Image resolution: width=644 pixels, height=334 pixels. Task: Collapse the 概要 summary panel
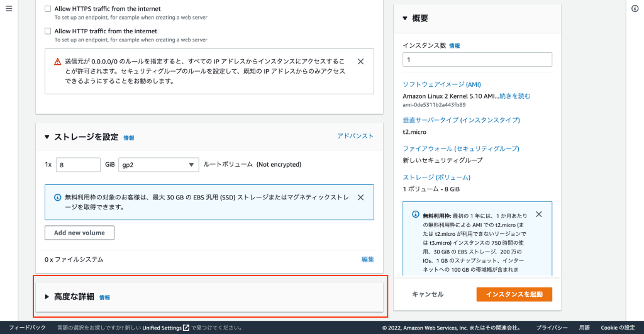(x=405, y=18)
